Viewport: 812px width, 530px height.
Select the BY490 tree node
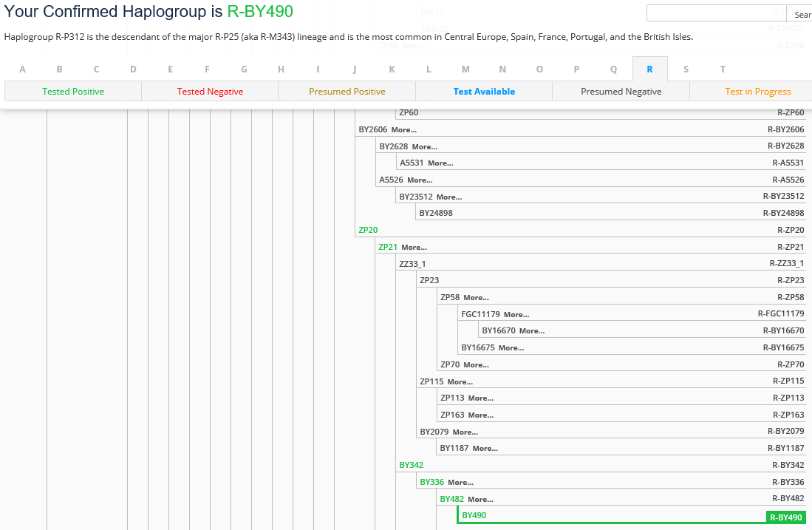(474, 515)
